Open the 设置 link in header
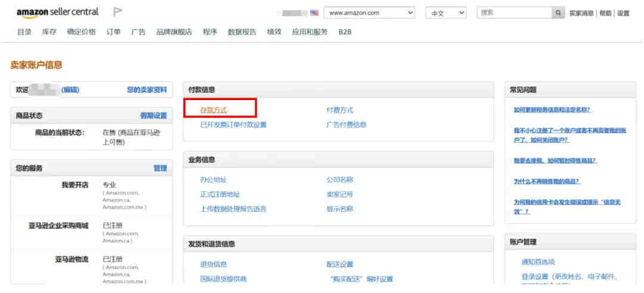Viewport: 644px width, 293px height. click(x=623, y=13)
